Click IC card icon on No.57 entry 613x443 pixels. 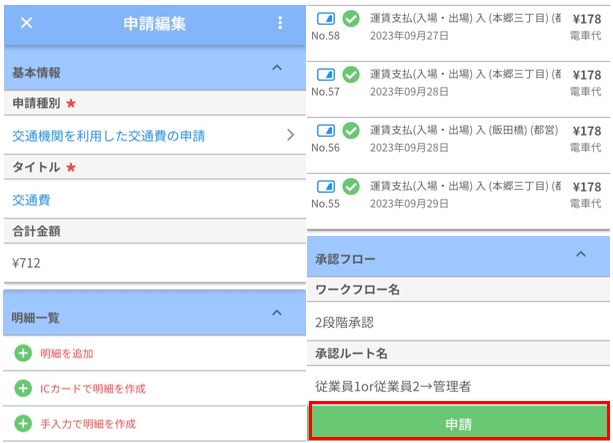[326, 74]
